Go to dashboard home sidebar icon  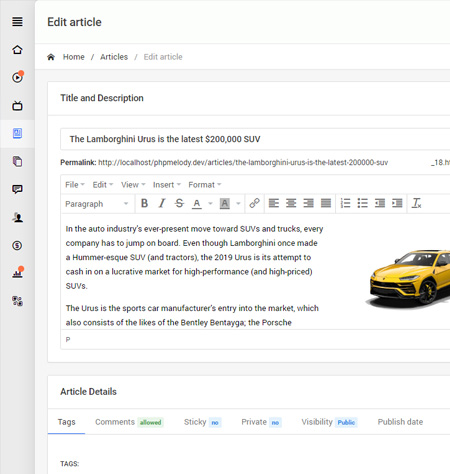tap(17, 50)
